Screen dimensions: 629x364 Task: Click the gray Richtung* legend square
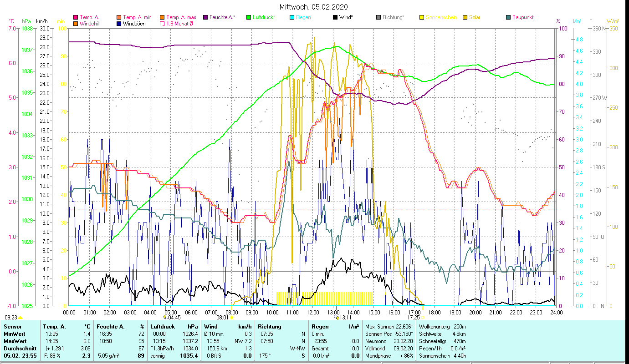pos(378,18)
